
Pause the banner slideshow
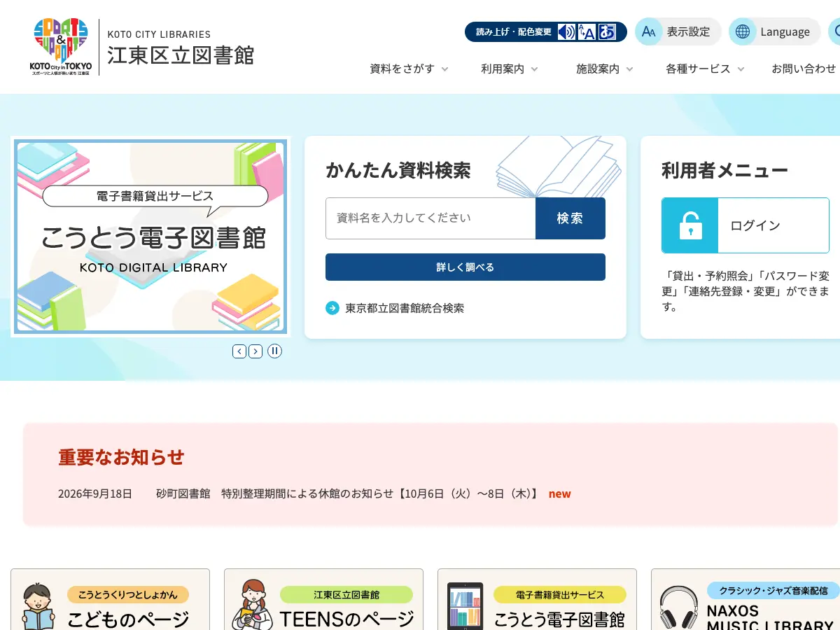(274, 351)
